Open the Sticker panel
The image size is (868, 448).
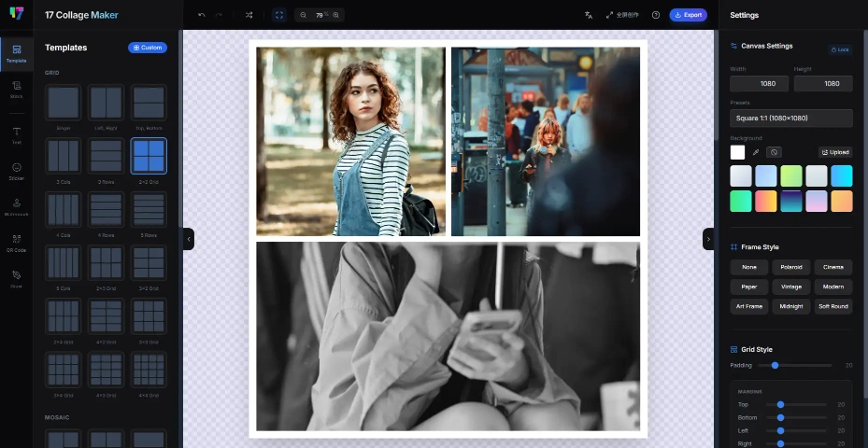17,172
